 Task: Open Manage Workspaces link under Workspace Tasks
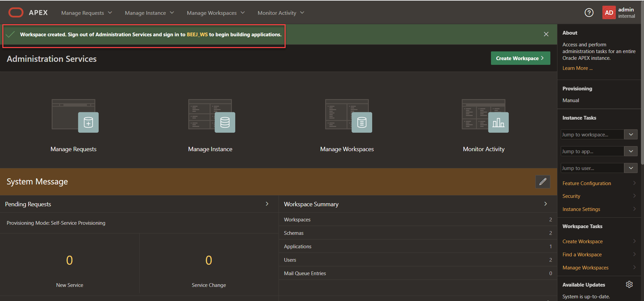tap(585, 268)
